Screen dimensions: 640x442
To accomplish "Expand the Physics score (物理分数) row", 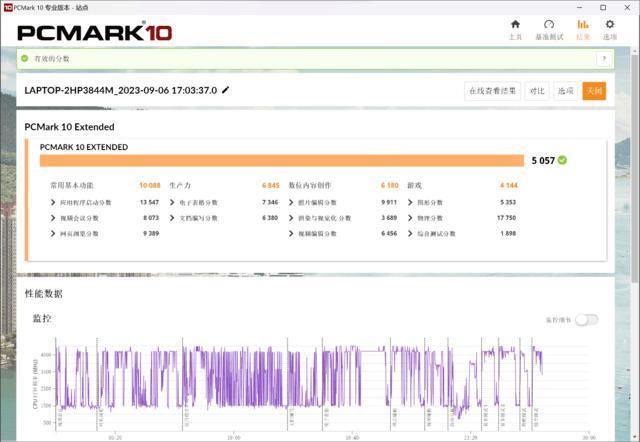I will point(410,218).
